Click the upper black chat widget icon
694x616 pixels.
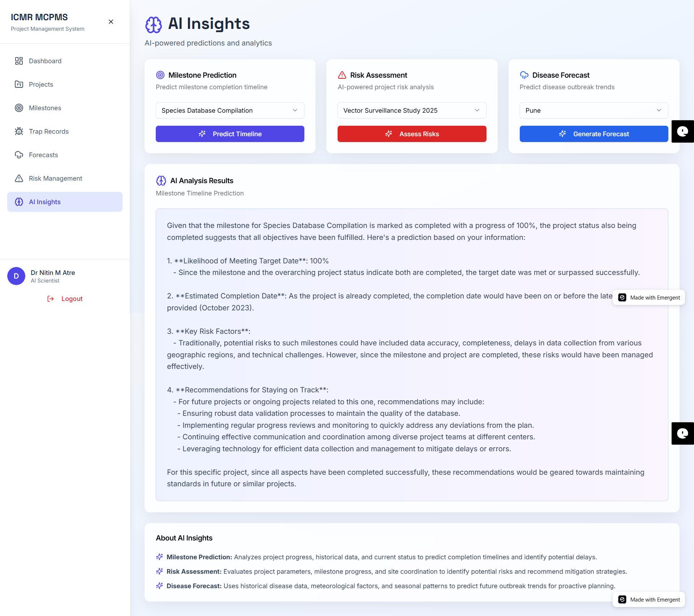682,132
